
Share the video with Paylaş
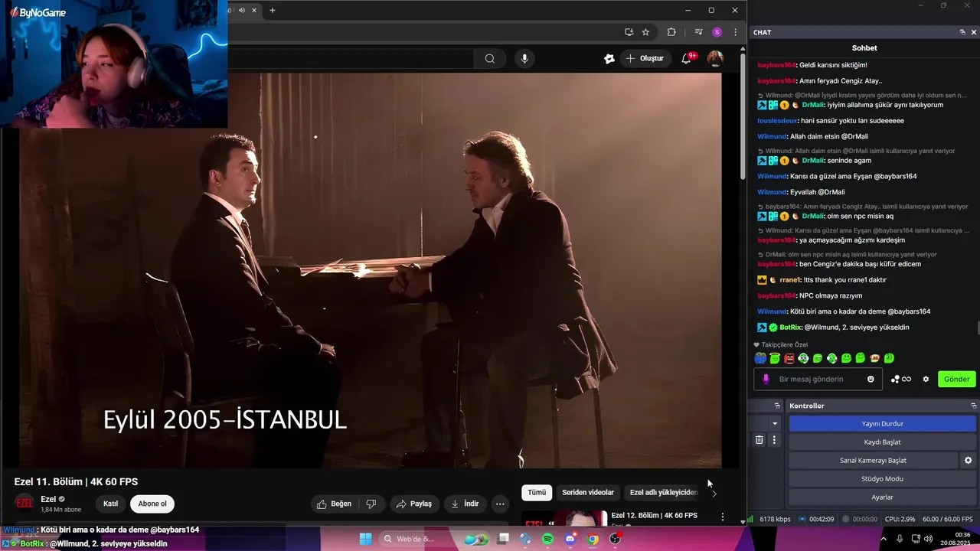[414, 504]
